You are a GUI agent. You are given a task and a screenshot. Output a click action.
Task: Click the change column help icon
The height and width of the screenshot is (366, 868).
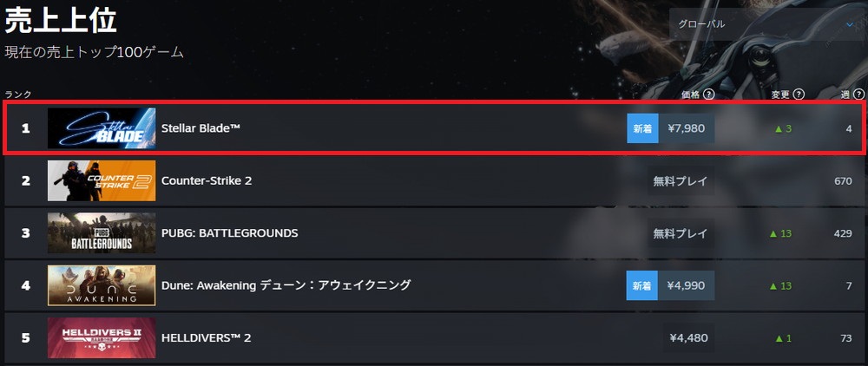[799, 95]
